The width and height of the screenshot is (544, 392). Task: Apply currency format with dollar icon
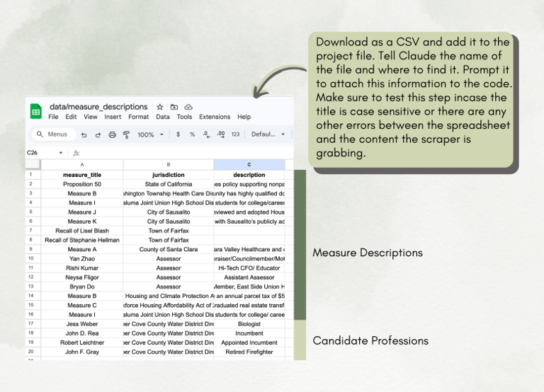(178, 134)
